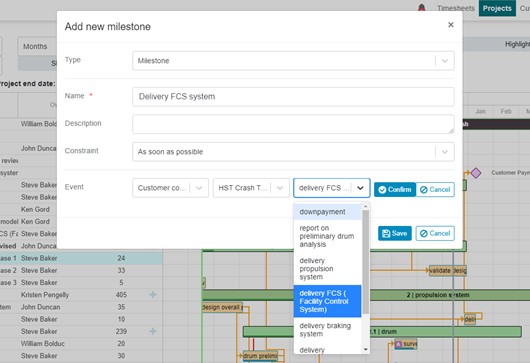Viewport: 530px width, 363px height.
Task: Select downpayment from the event list
Action: click(328, 212)
